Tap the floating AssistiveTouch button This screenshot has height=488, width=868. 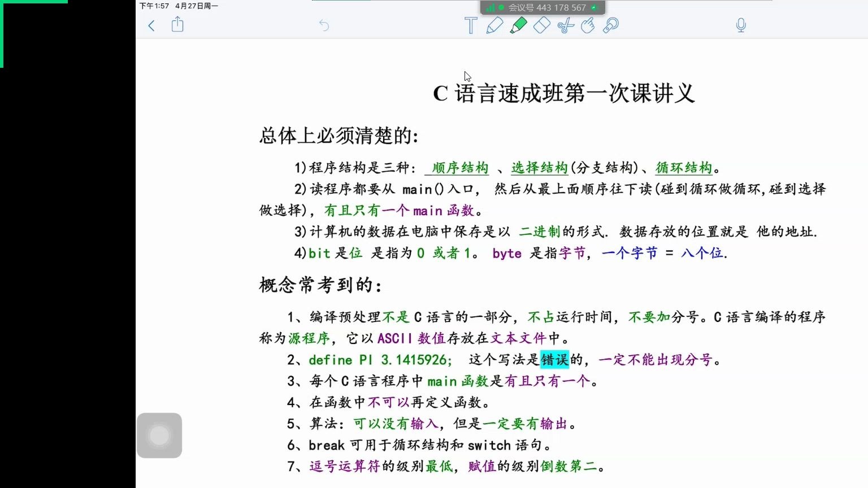pos(159,435)
